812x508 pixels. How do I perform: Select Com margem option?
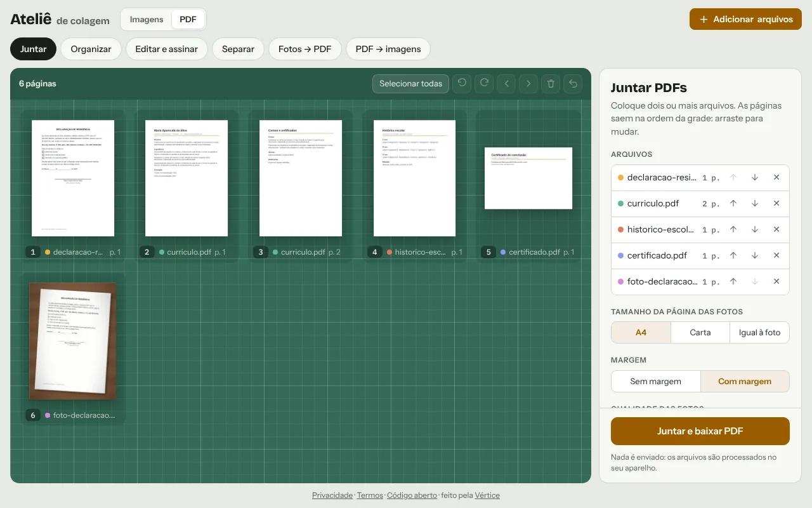point(745,381)
